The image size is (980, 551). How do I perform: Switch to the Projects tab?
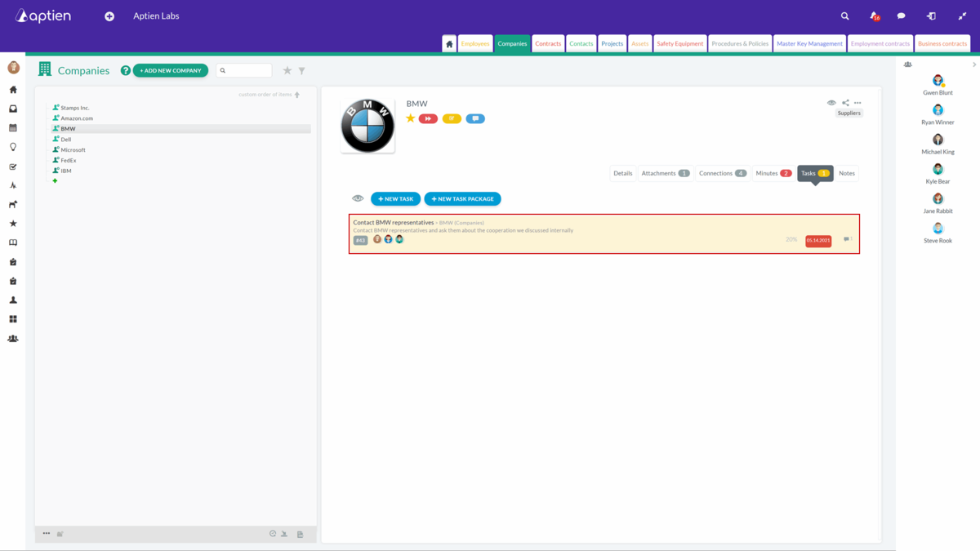(x=612, y=44)
